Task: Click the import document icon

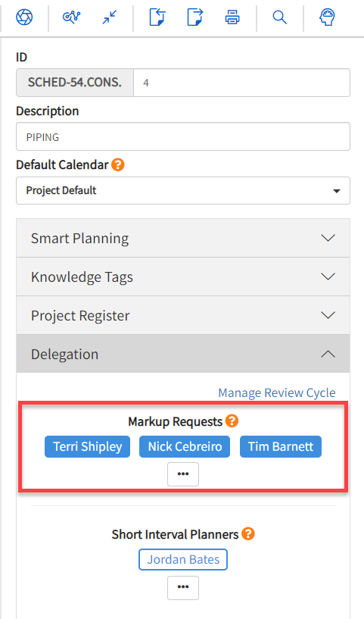Action: (x=157, y=17)
